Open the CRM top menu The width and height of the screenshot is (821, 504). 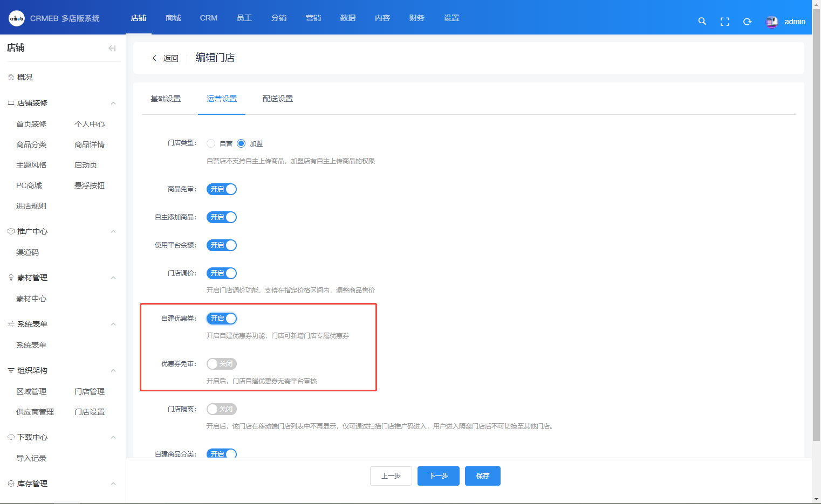pos(209,18)
